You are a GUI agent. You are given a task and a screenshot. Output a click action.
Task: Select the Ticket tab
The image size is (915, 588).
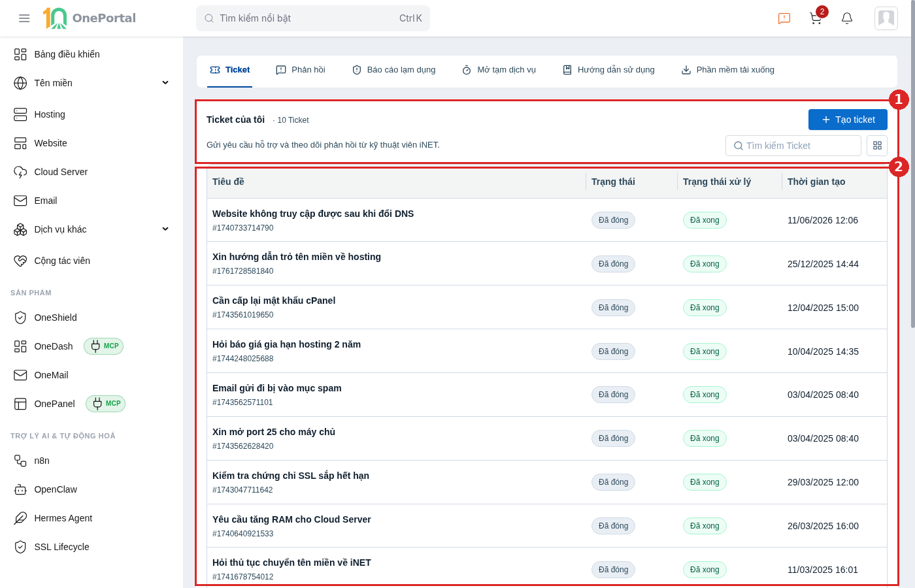coord(229,70)
